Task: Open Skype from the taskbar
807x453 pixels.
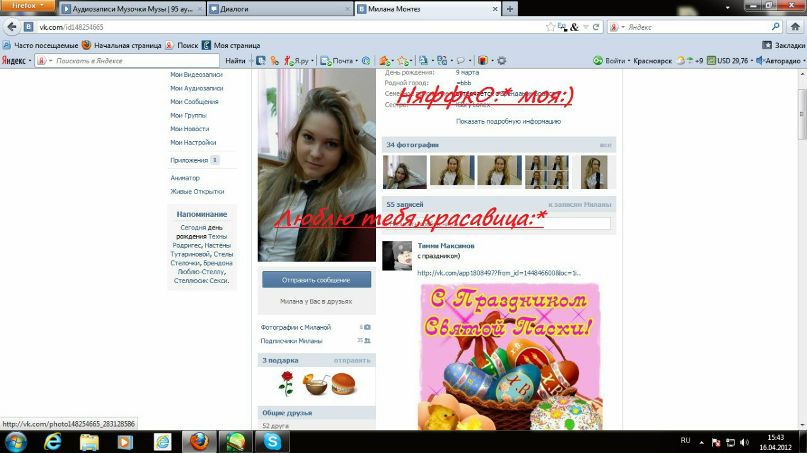Action: 272,442
